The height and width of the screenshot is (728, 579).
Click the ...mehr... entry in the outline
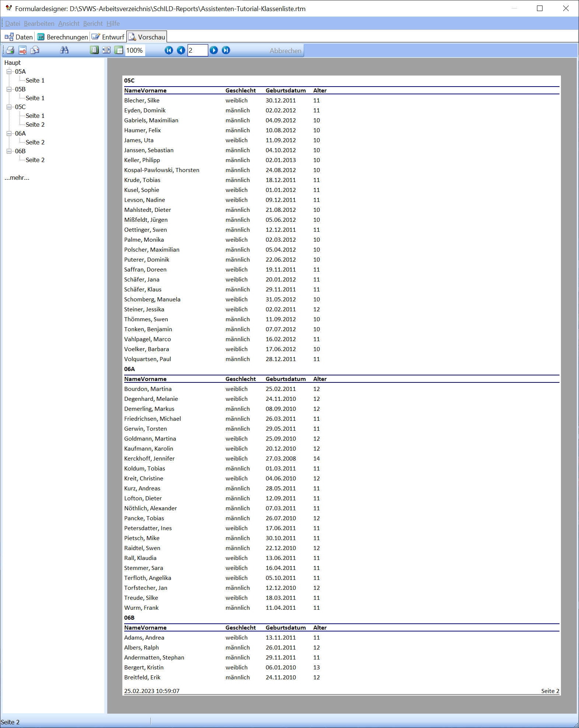coord(17,178)
